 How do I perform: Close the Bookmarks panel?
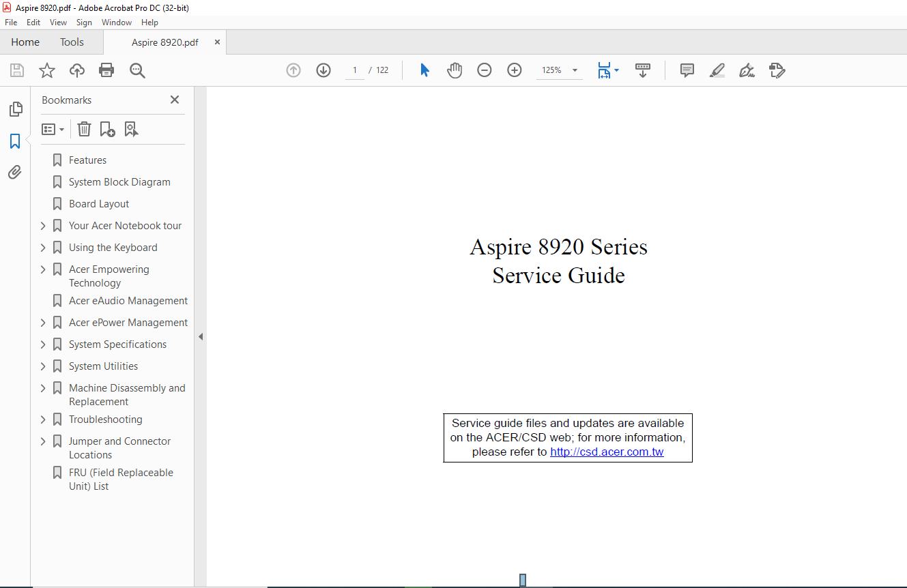coord(175,100)
